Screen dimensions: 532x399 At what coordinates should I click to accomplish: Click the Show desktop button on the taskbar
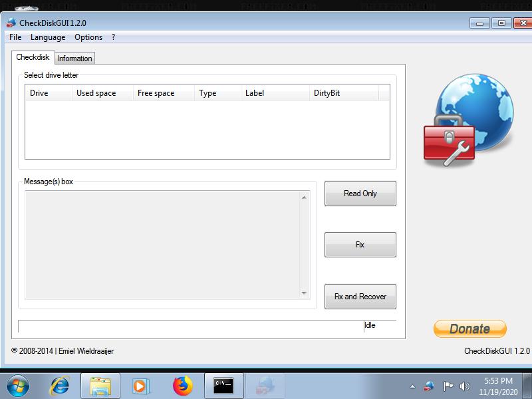(527, 386)
